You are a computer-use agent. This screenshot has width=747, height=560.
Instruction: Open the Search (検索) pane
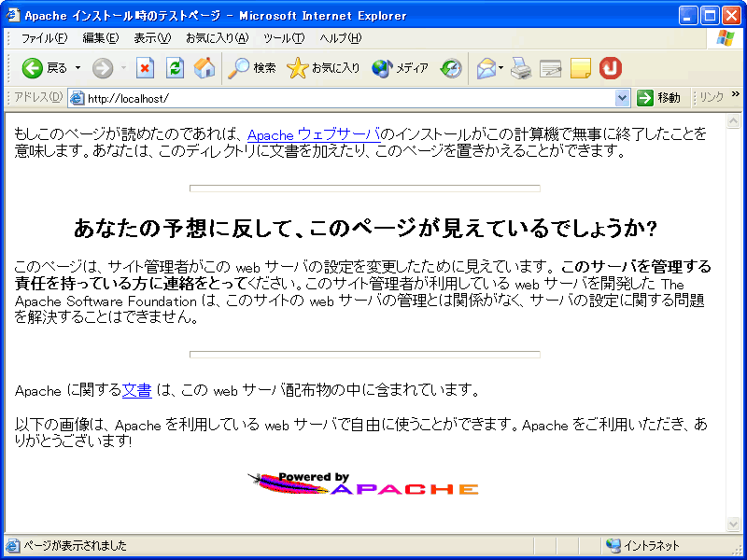[253, 68]
